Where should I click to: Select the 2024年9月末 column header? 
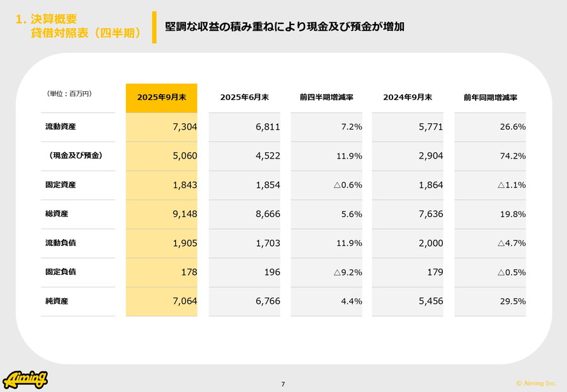coord(408,98)
